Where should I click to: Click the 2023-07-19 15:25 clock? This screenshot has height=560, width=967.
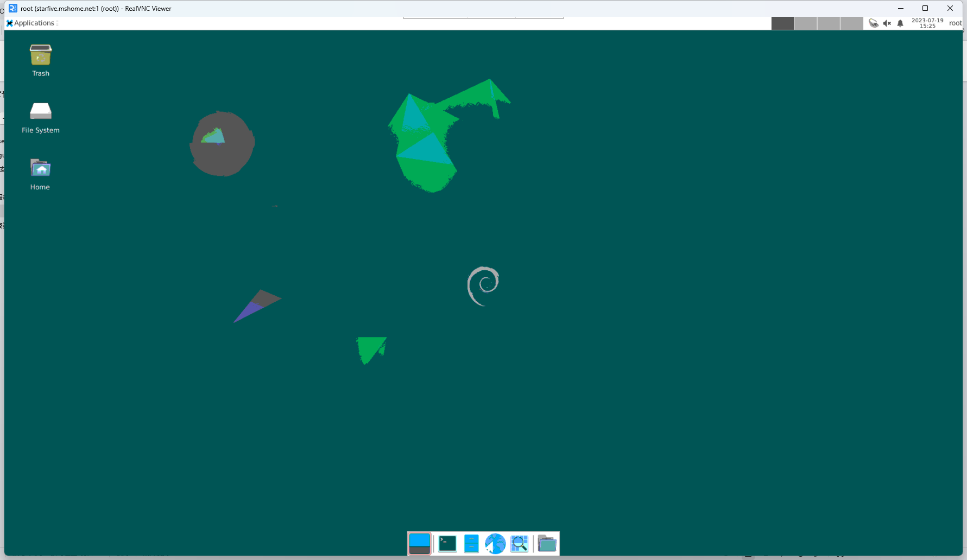click(927, 23)
